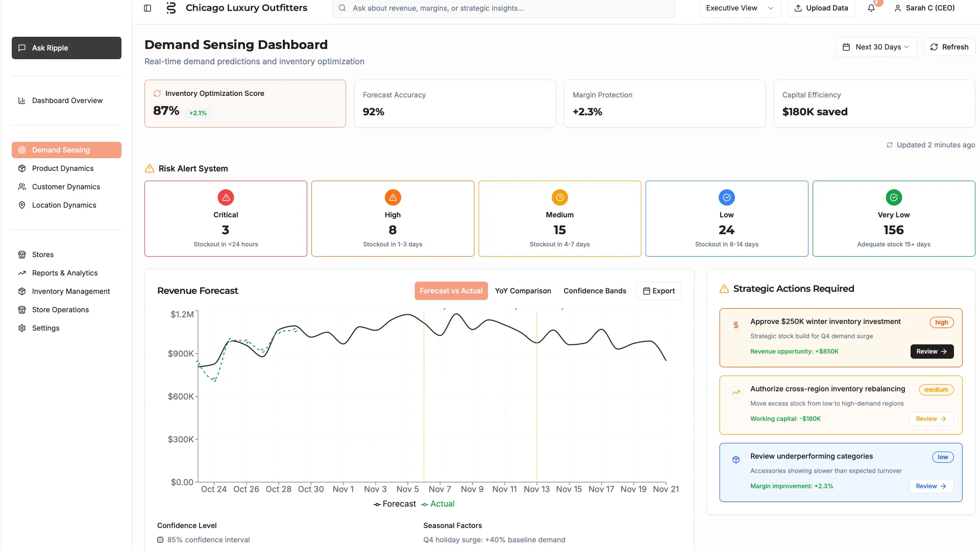Open Customer Dynamics section
Screen dimensions: 980x551
pyautogui.click(x=65, y=186)
